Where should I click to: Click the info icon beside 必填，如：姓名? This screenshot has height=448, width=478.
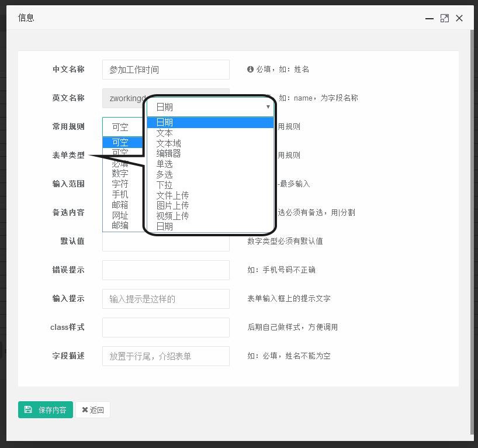[250, 69]
